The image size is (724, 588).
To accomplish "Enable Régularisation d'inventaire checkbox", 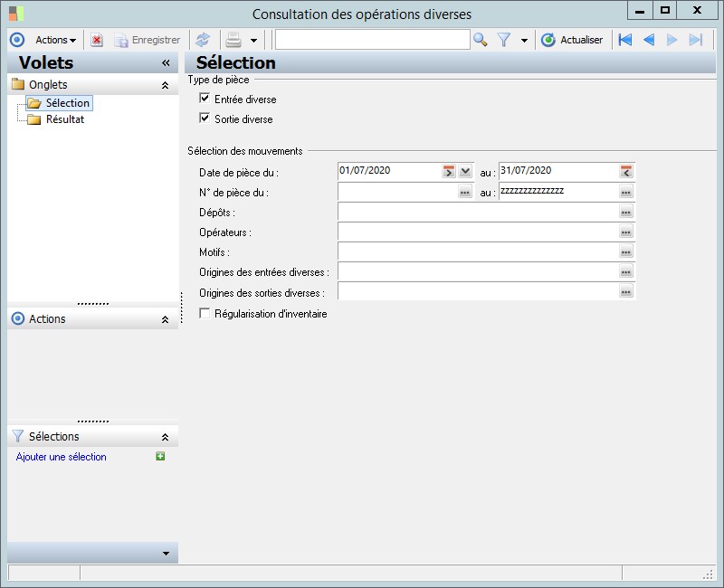I will 205,313.
